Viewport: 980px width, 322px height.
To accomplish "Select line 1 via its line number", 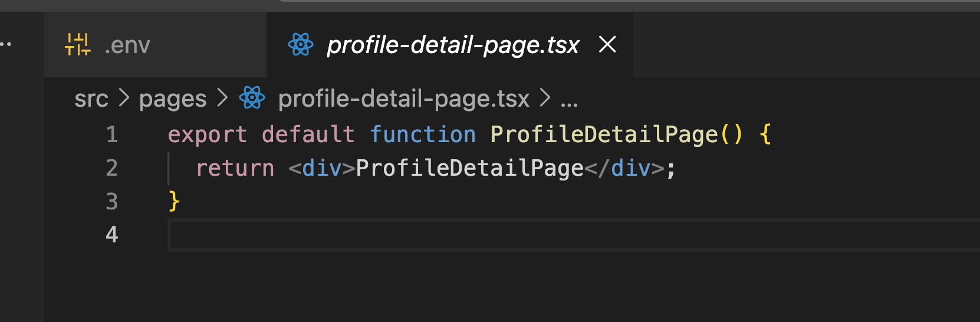I will click(x=112, y=134).
